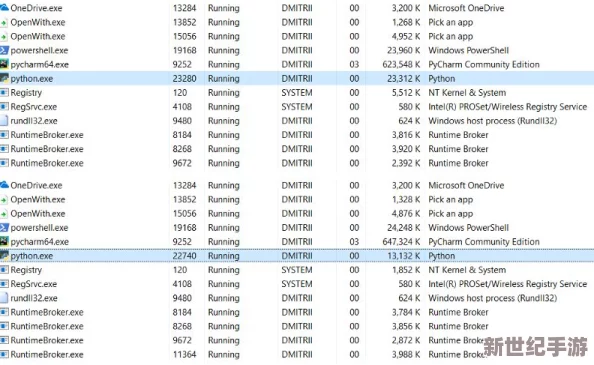Click Python description in the 13,132 K row
The height and width of the screenshot is (365, 594).
click(442, 256)
